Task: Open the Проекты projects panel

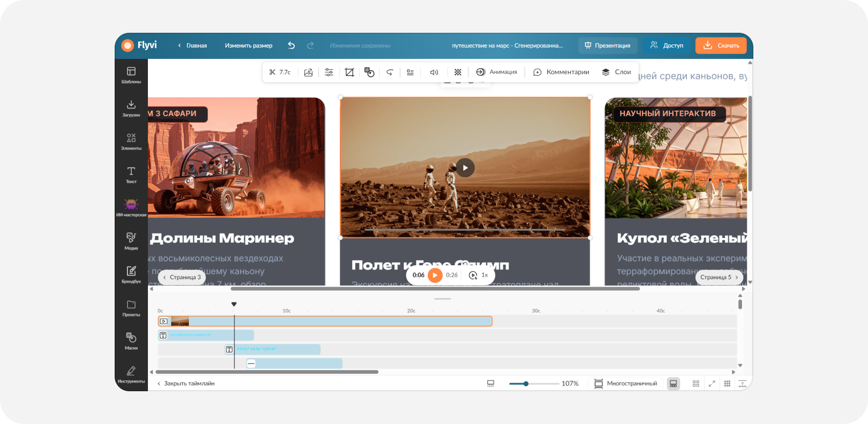Action: pyautogui.click(x=131, y=308)
